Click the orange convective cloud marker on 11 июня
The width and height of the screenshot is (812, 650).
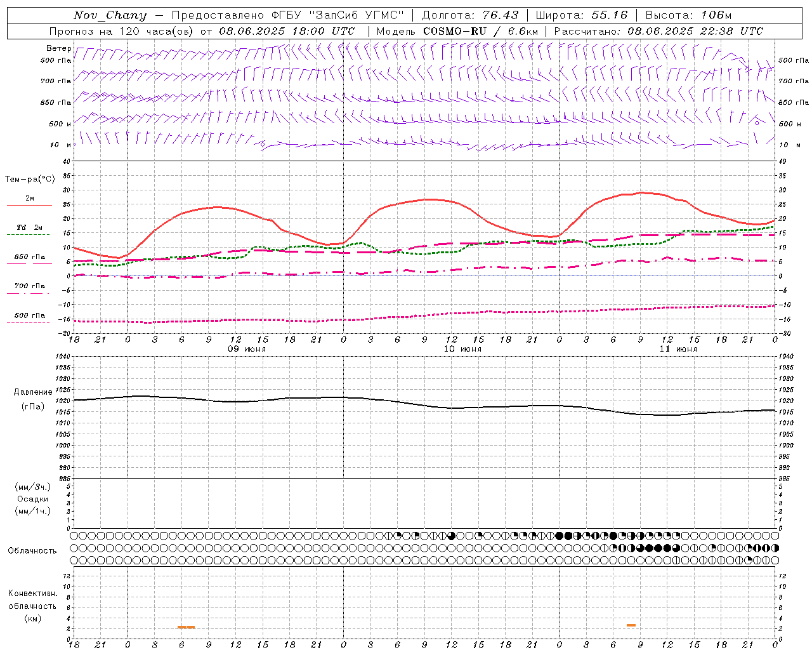point(631,625)
